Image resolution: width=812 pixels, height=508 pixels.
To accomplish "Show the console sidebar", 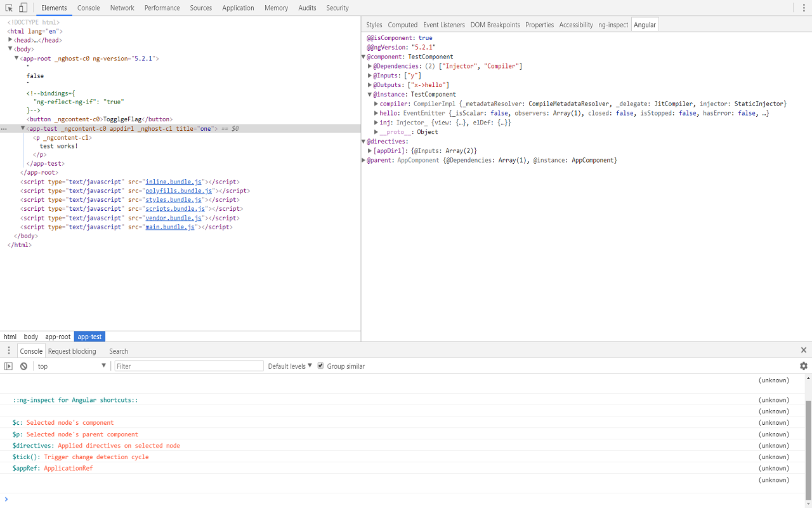I will click(x=9, y=366).
